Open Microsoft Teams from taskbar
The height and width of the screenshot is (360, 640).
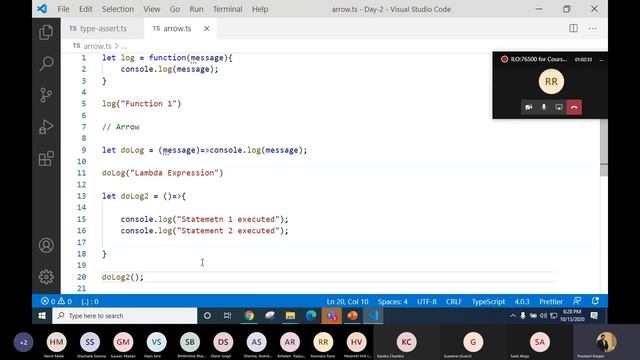(x=332, y=316)
